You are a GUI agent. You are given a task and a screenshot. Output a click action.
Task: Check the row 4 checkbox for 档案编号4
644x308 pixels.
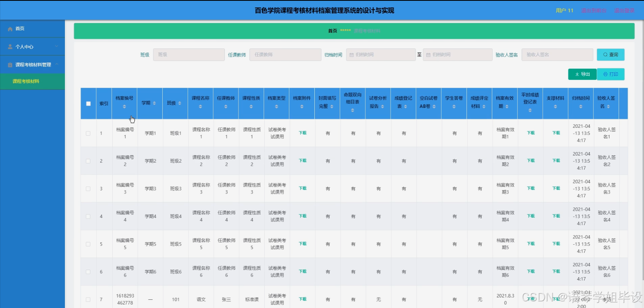[x=88, y=217]
